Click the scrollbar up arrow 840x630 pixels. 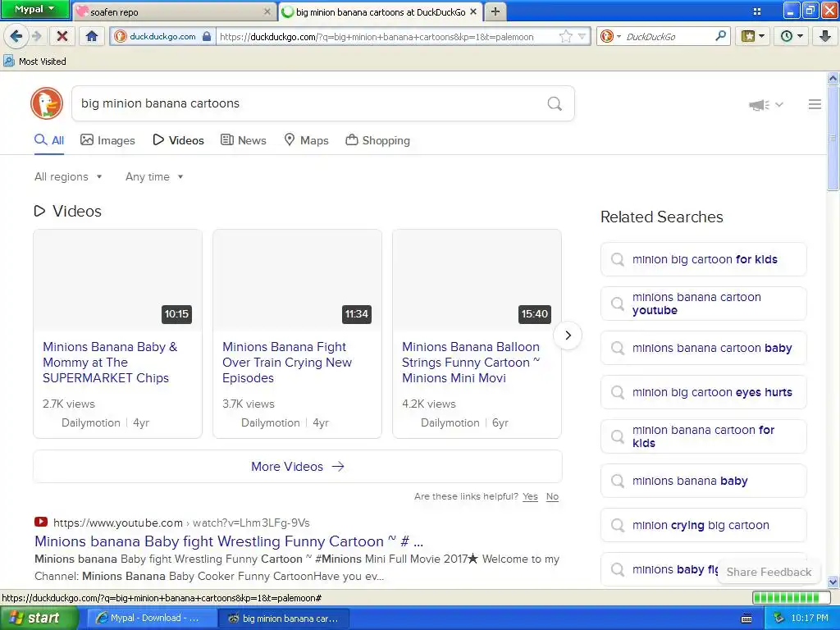point(833,78)
